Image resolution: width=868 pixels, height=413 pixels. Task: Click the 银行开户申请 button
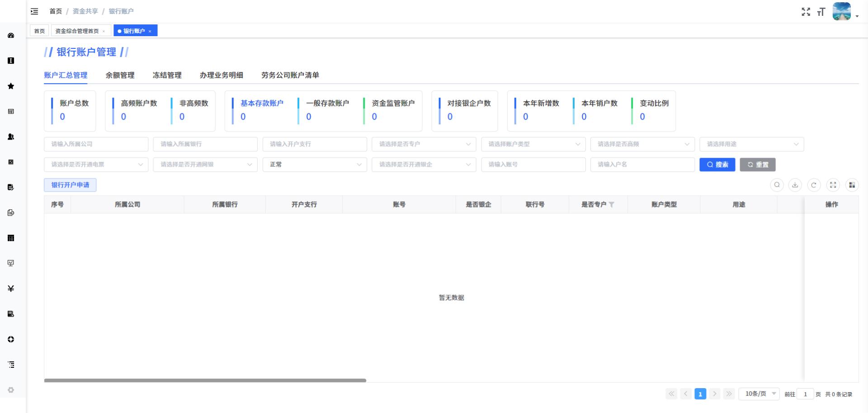(70, 185)
